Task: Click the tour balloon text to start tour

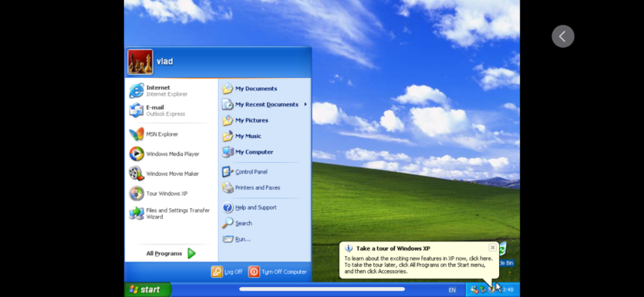Action: pyautogui.click(x=418, y=265)
